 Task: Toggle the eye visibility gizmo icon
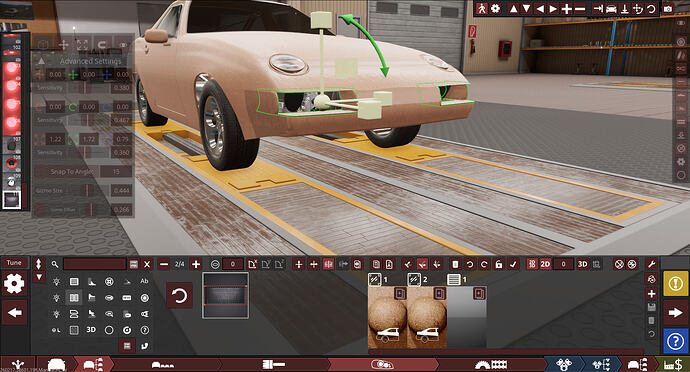coord(123,45)
